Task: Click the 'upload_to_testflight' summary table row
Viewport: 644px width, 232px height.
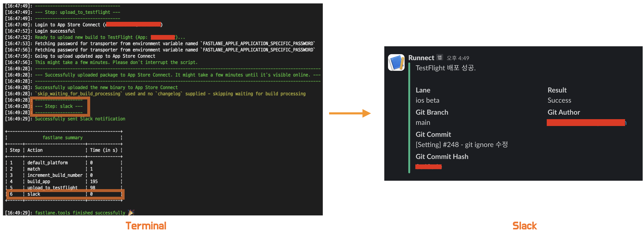Action: pyautogui.click(x=64, y=188)
